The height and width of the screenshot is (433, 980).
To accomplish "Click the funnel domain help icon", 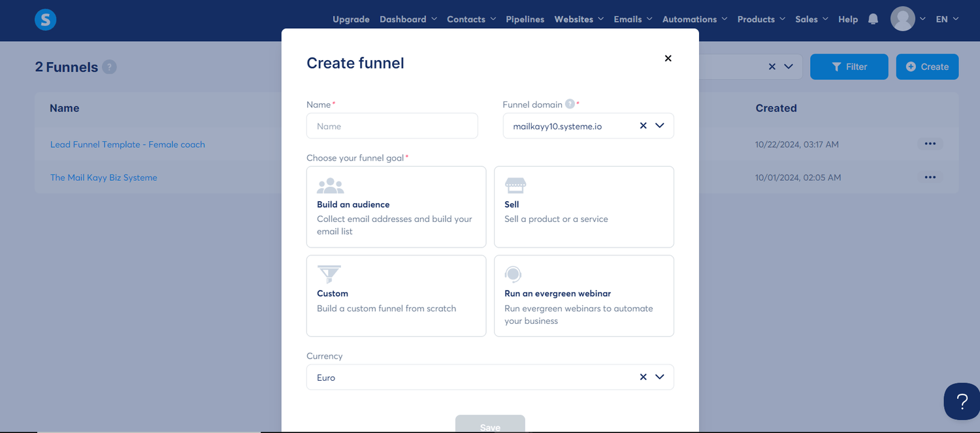I will click(x=570, y=104).
